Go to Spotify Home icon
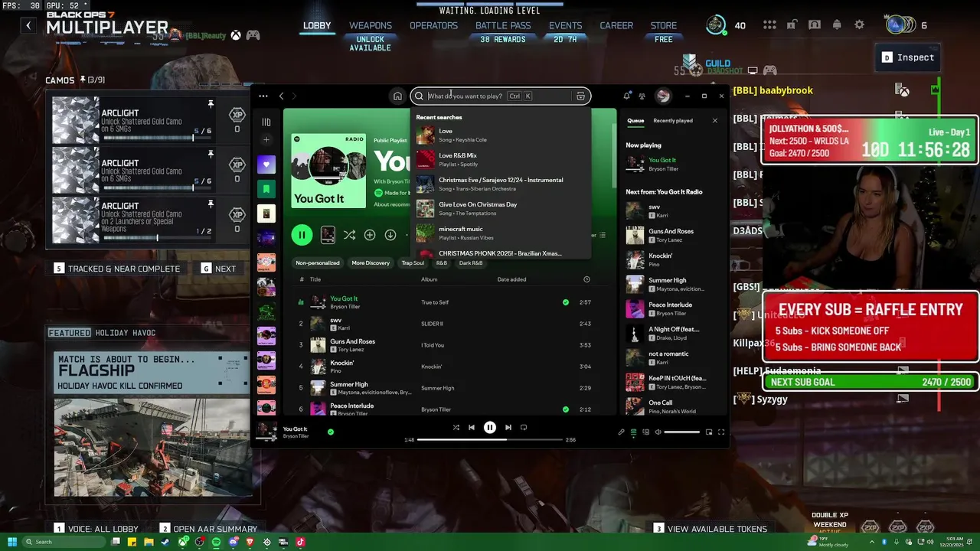Screen dimensions: 980x551 click(x=397, y=96)
